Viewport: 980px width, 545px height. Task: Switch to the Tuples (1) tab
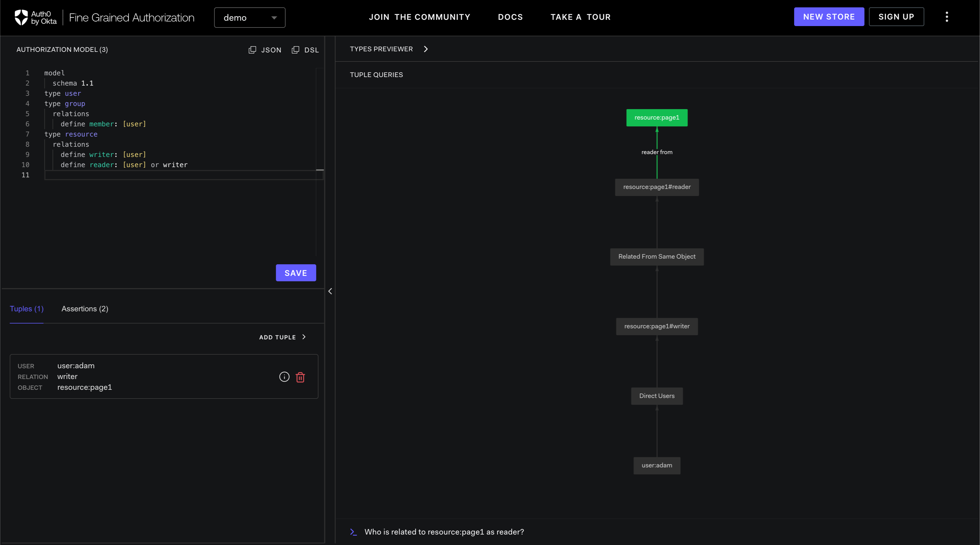coord(27,308)
